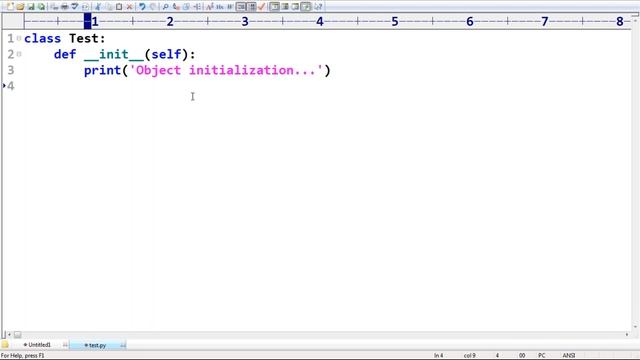Click the highlighted column marker on ruler
Screen dimensions: 640x360
pyautogui.click(x=87, y=21)
